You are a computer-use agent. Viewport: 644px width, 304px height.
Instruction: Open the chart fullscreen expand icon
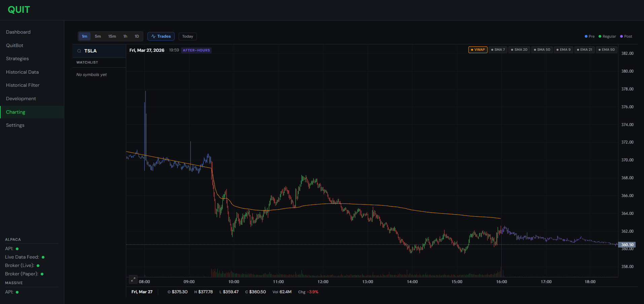(x=133, y=279)
